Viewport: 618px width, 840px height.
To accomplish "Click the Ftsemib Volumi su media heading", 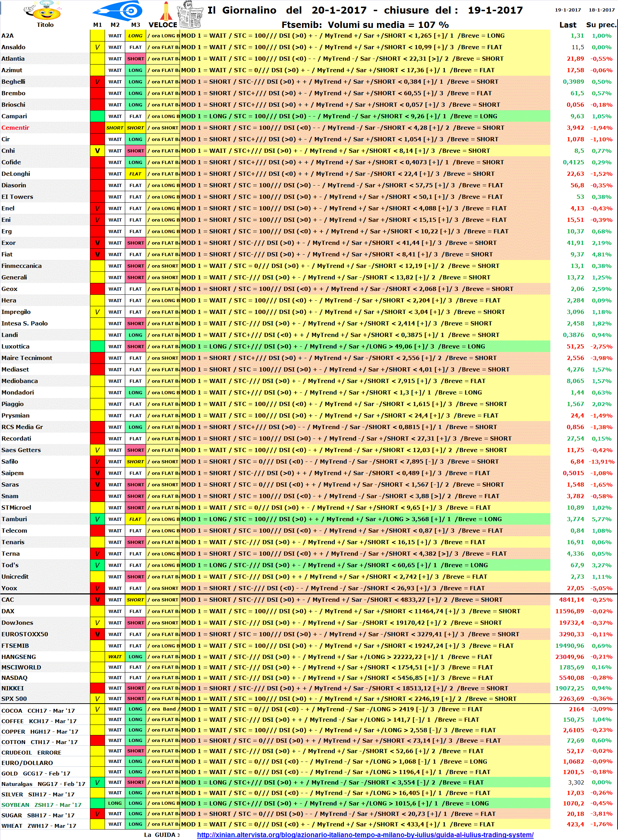I will point(365,25).
